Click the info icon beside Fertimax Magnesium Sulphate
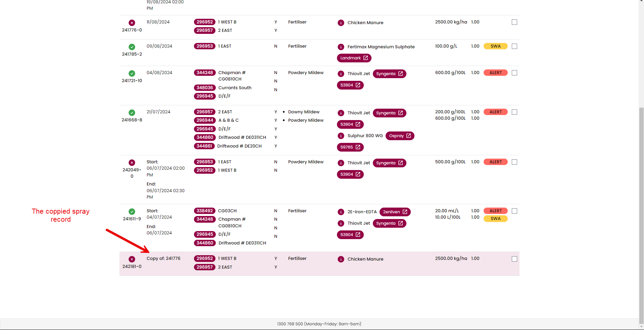This screenshot has width=644, height=330. 341,47
